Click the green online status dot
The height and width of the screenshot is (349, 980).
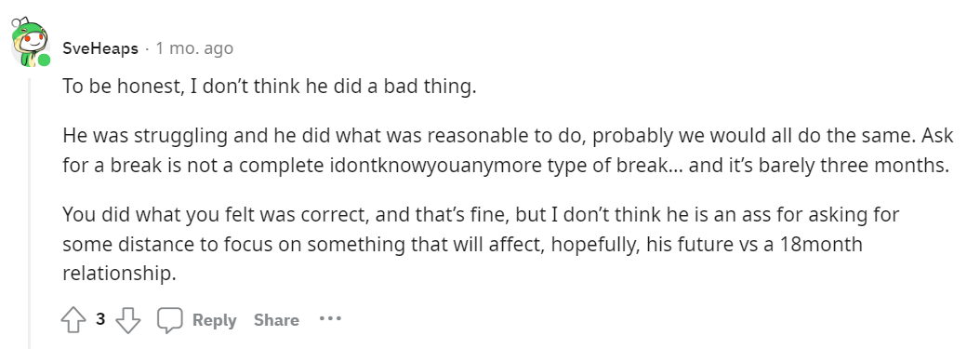tap(44, 60)
